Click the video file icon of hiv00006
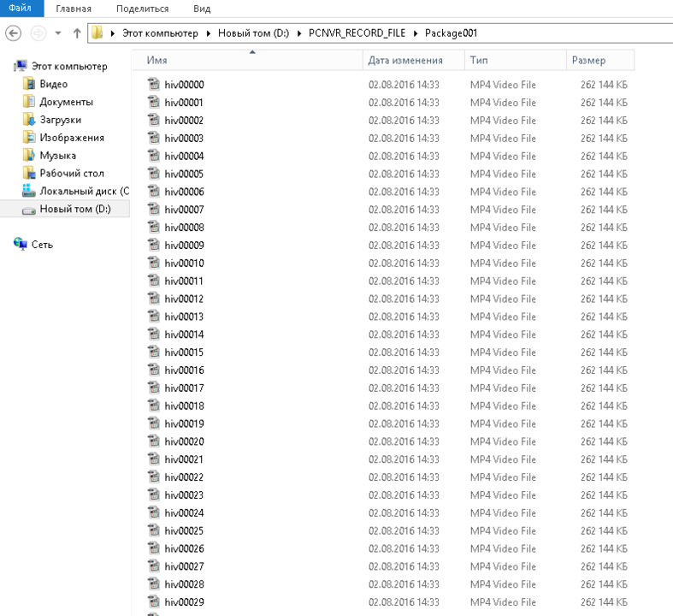Image resolution: width=673 pixels, height=616 pixels. click(x=154, y=191)
